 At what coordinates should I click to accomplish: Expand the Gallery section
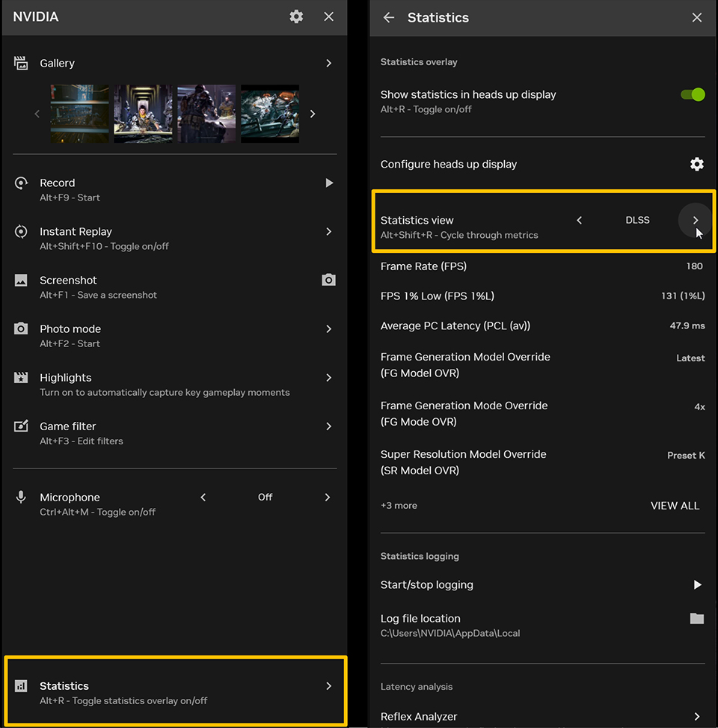click(328, 64)
